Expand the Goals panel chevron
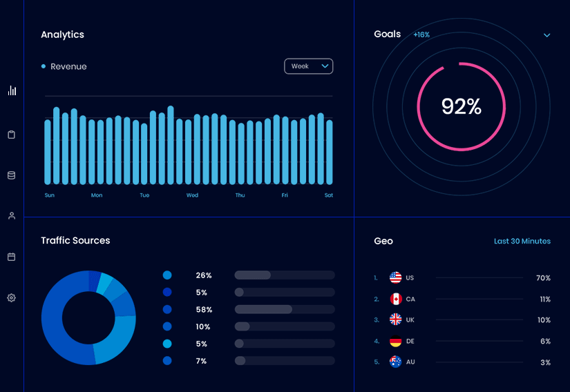The height and width of the screenshot is (392, 570). 547,35
